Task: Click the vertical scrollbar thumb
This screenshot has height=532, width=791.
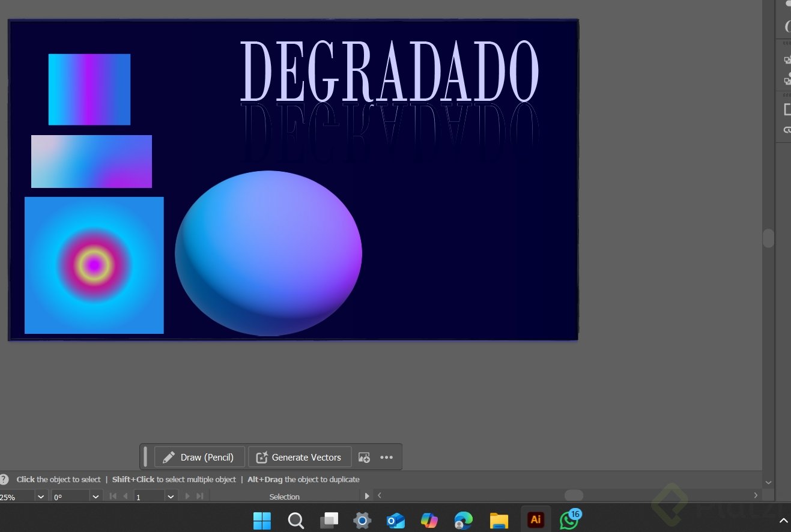Action: [x=768, y=238]
